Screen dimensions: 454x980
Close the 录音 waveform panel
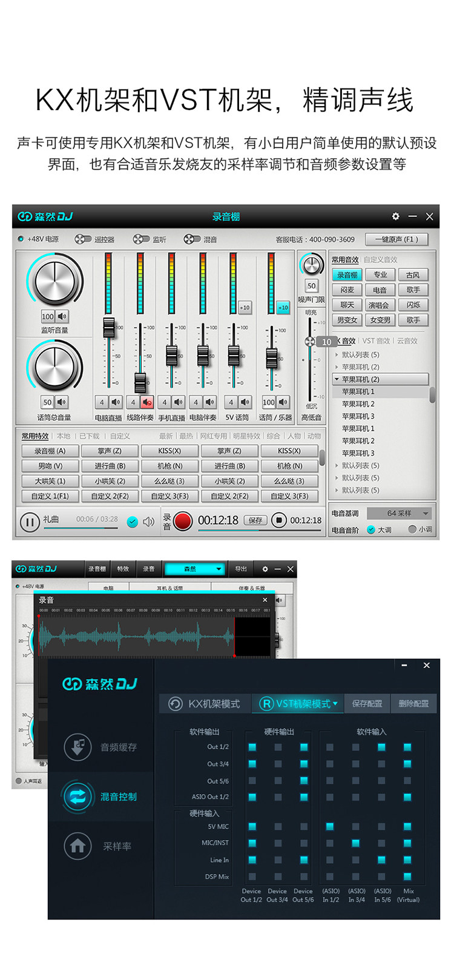tap(265, 600)
